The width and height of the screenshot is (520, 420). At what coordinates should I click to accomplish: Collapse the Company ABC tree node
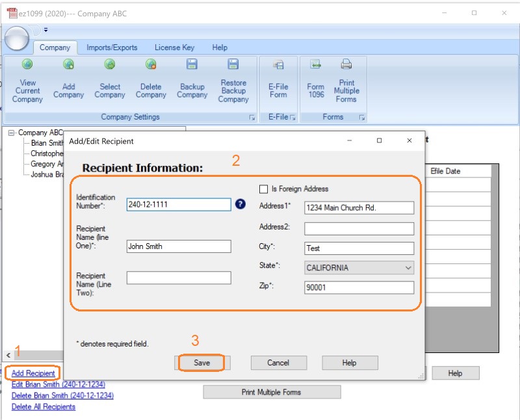point(12,133)
